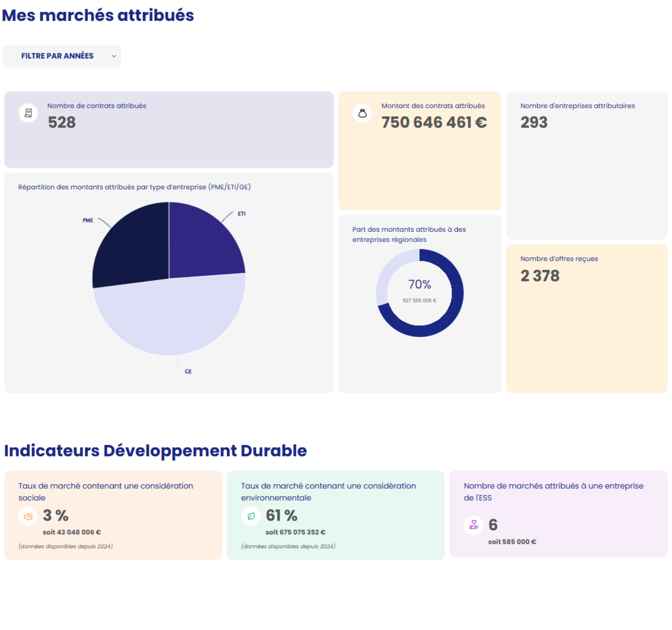Click the purple ESS hand-heart icon
The image size is (672, 630).
473,525
